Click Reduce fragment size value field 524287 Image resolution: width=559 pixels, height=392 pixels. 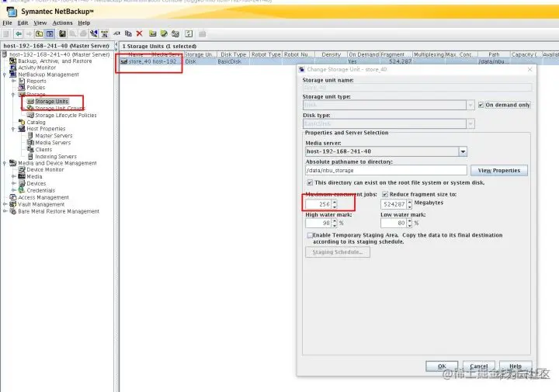coord(394,204)
